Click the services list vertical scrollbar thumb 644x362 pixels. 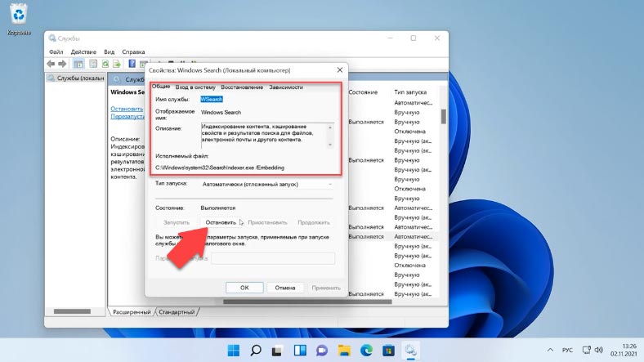(x=443, y=117)
